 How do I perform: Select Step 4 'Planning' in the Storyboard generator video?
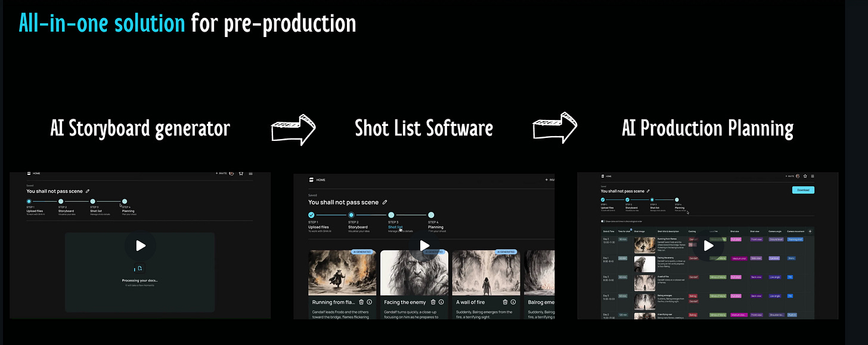(128, 207)
